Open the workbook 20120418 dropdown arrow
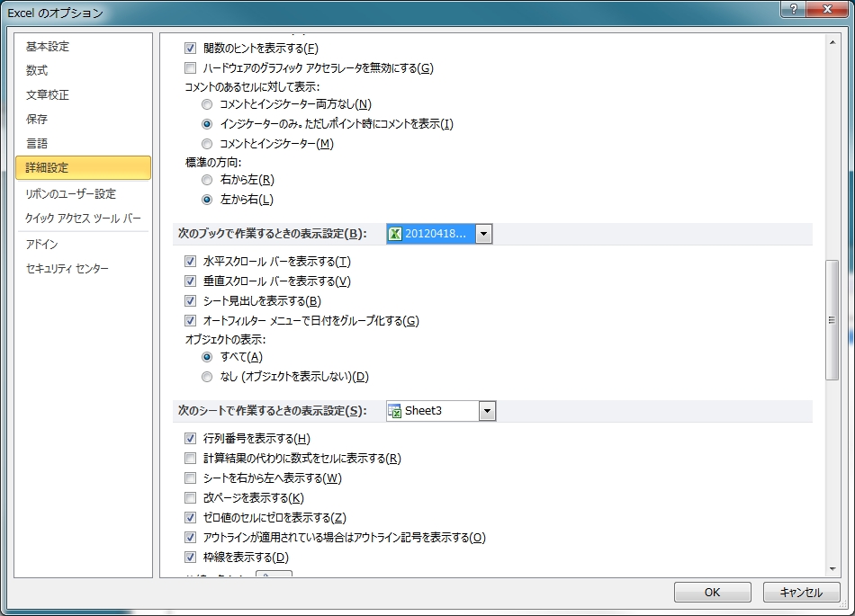Image resolution: width=855 pixels, height=616 pixels. (x=483, y=234)
